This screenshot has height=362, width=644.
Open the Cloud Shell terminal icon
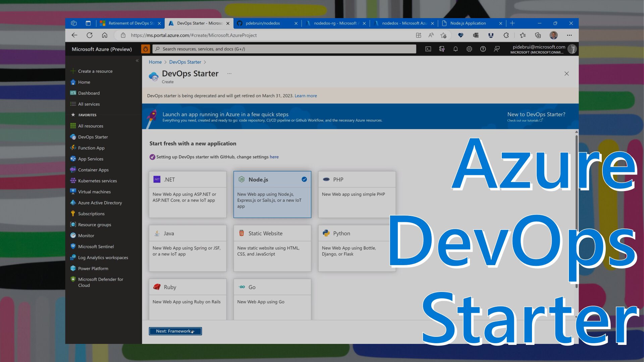click(x=428, y=49)
